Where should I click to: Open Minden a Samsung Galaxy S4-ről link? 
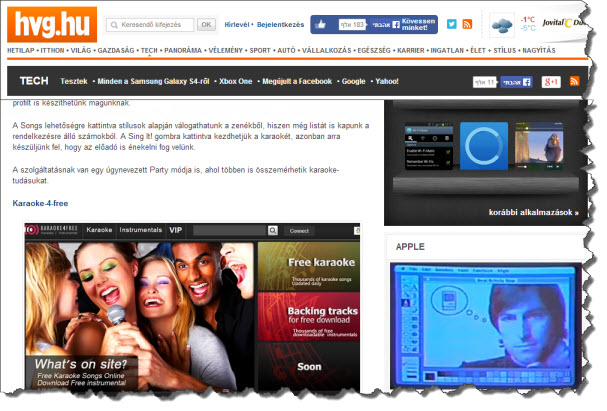[x=153, y=81]
